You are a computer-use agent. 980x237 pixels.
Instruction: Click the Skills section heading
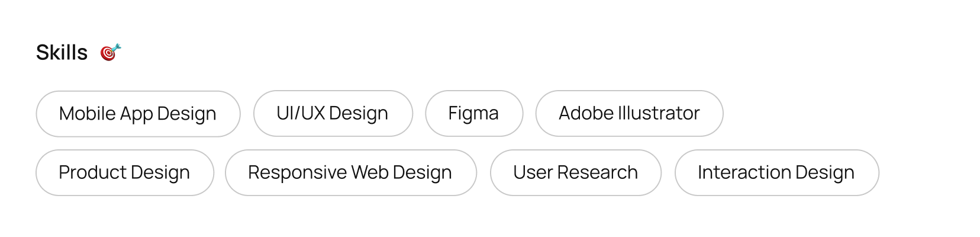coord(62,53)
